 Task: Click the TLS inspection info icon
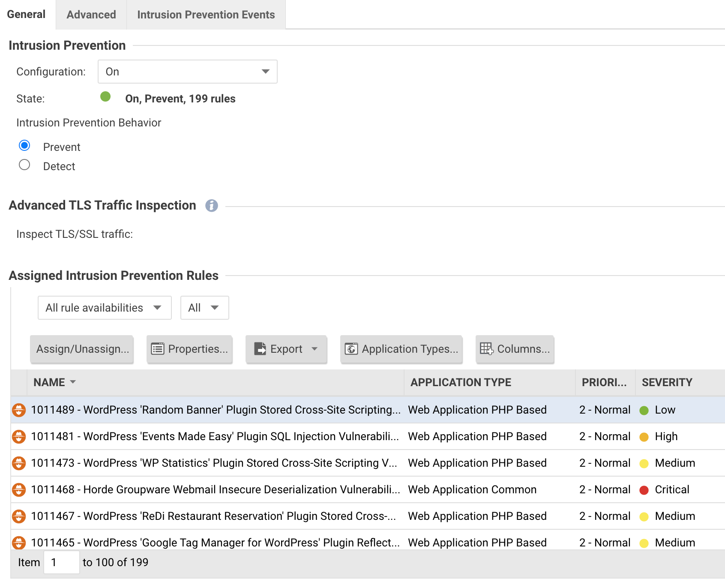tap(211, 206)
